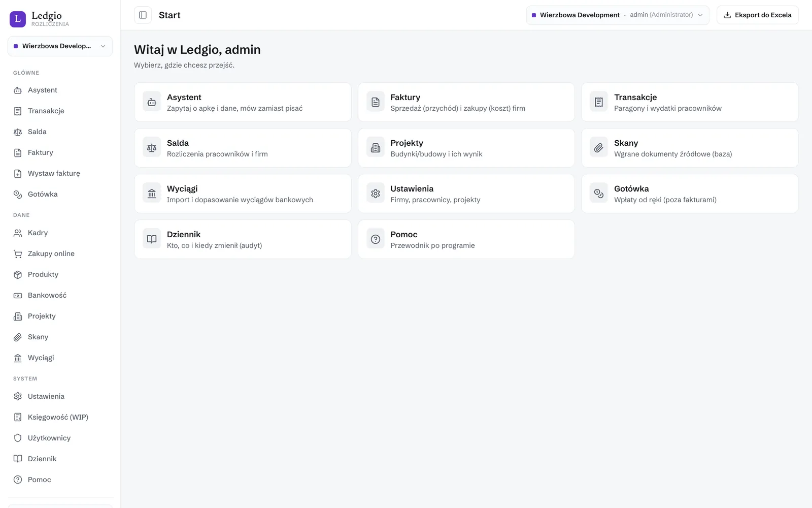
Task: Click the download icon in Eksport do Excela
Action: (x=727, y=15)
